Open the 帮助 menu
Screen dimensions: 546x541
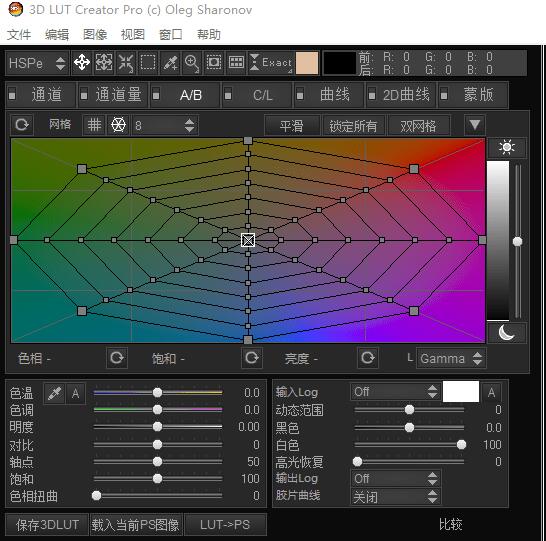click(x=209, y=35)
